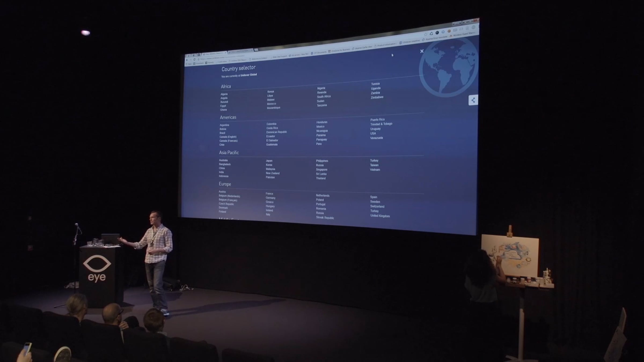The width and height of the screenshot is (644, 362).
Task: Open the OneDrive for Business bookmark
Action: coord(340,50)
